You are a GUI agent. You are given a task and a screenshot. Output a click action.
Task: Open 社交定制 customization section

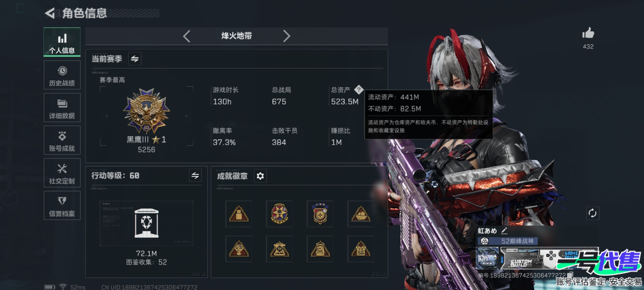tap(62, 173)
